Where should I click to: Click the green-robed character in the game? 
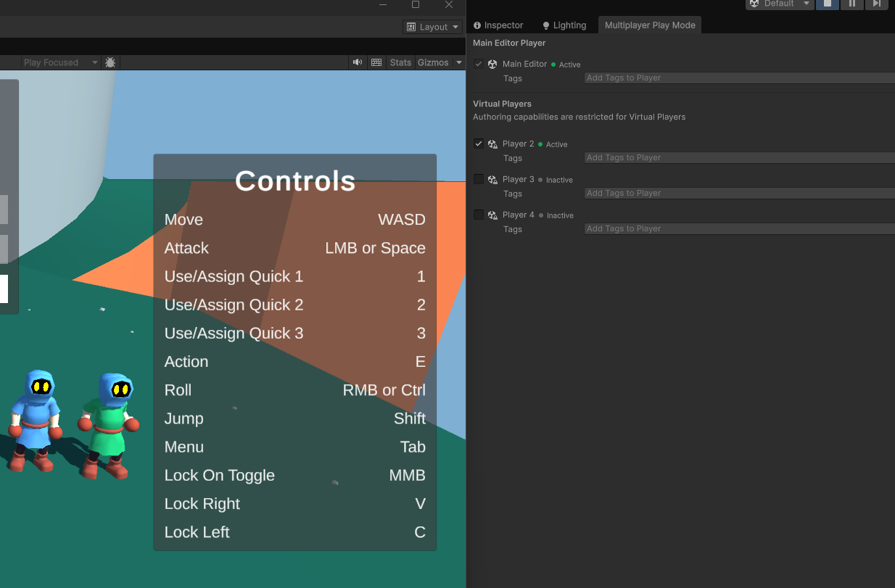point(109,426)
